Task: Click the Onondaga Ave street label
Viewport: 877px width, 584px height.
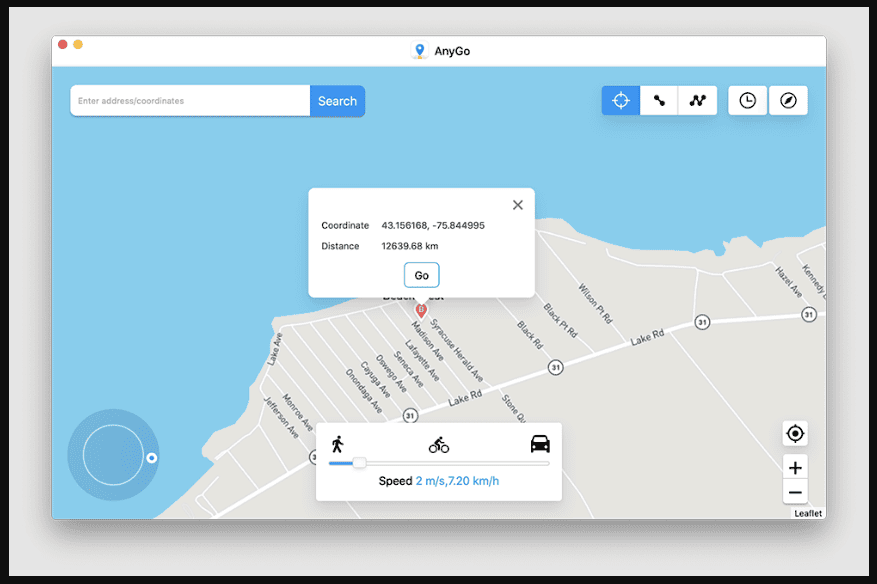Action: tap(364, 391)
